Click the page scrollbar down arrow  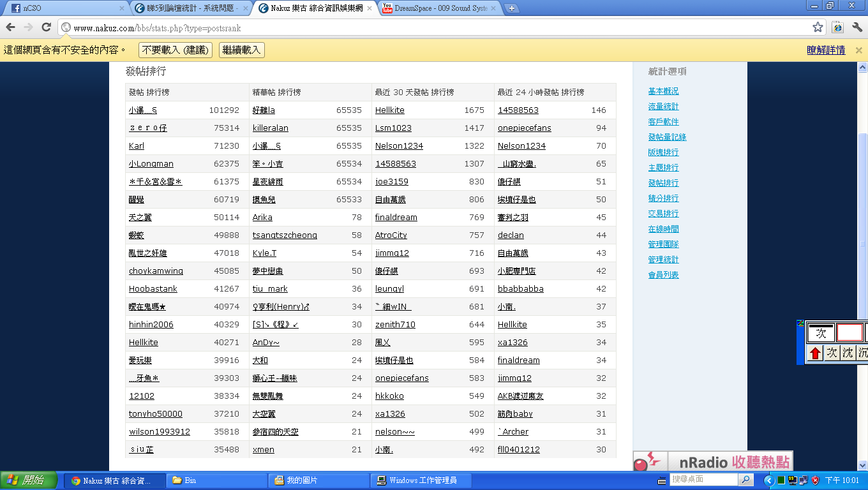tap(862, 466)
